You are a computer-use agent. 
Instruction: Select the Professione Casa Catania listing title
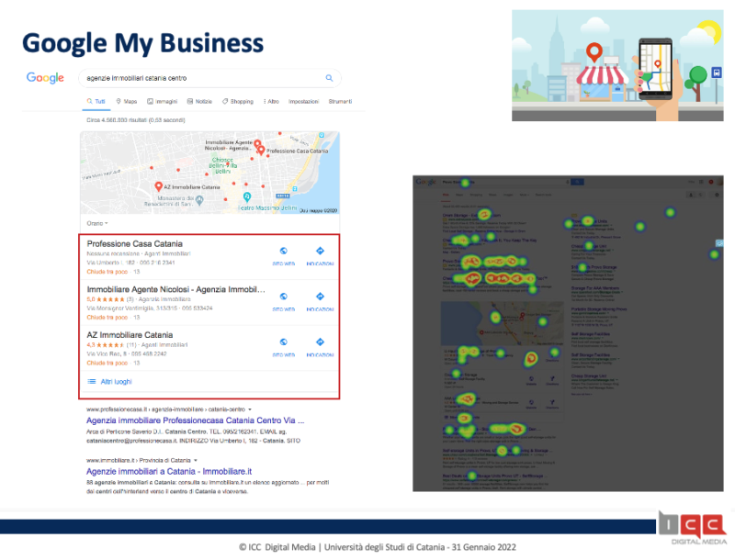134,244
